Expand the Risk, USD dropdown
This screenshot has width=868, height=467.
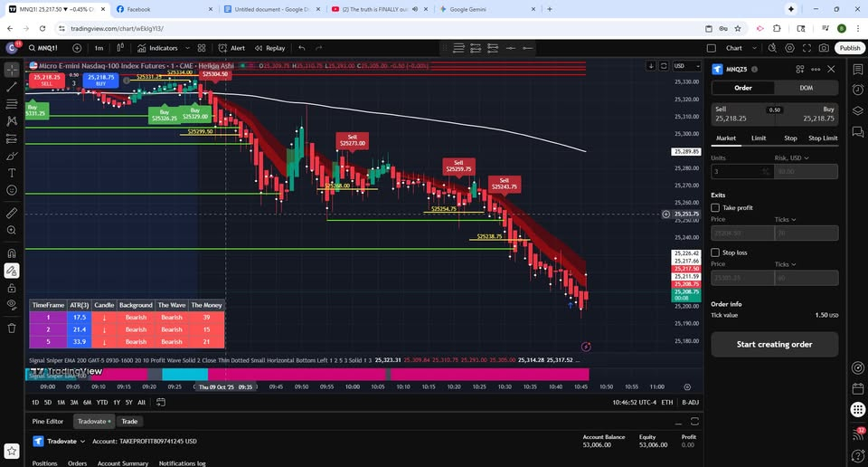[792, 157]
